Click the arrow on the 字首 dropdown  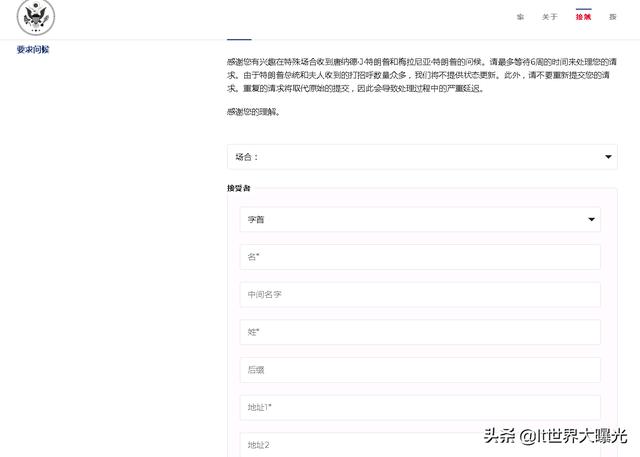(x=591, y=219)
